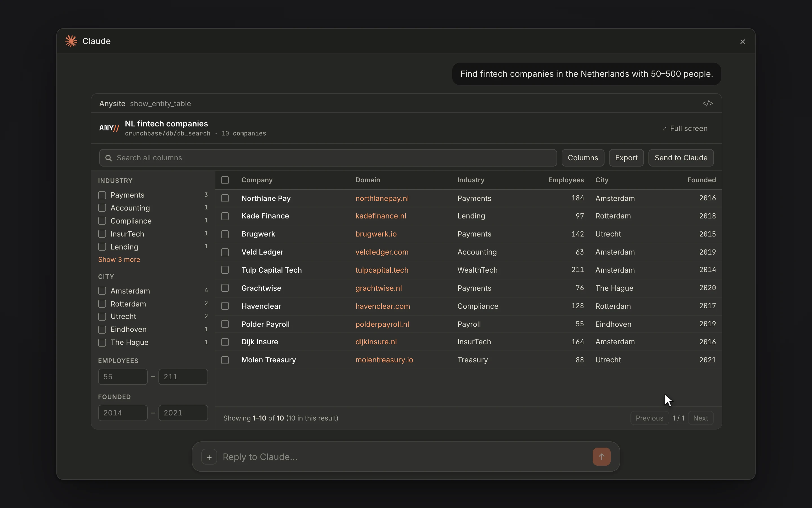Go to Previous page

tap(649, 418)
